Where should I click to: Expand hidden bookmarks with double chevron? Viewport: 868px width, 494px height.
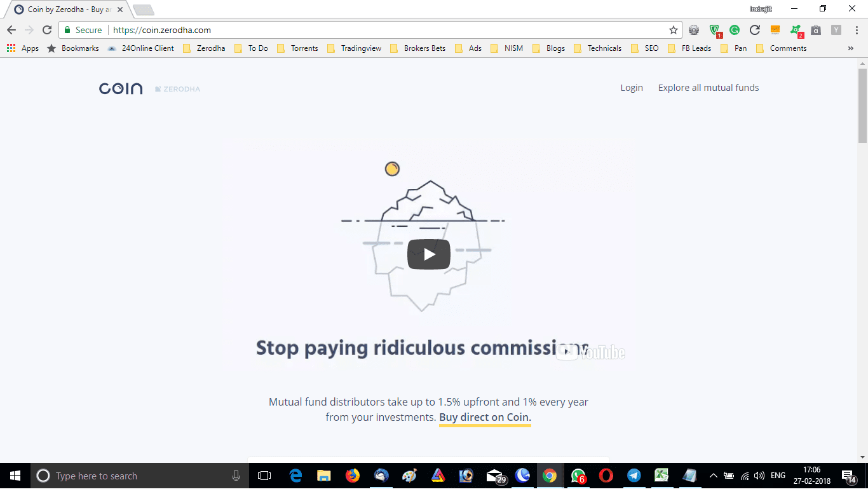[x=851, y=48]
